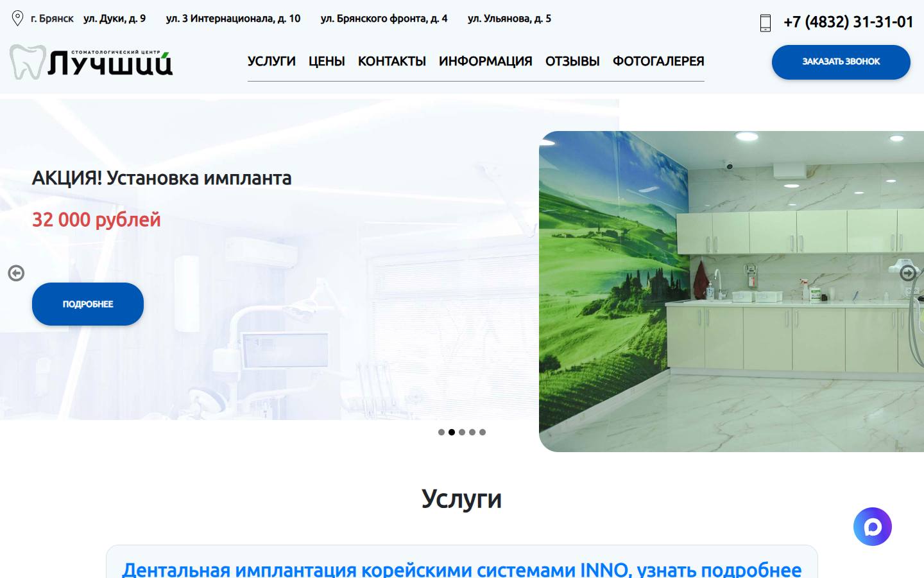Open the ФОТОГАЛЕРЕЯ page
The image size is (924, 578).
click(x=658, y=61)
